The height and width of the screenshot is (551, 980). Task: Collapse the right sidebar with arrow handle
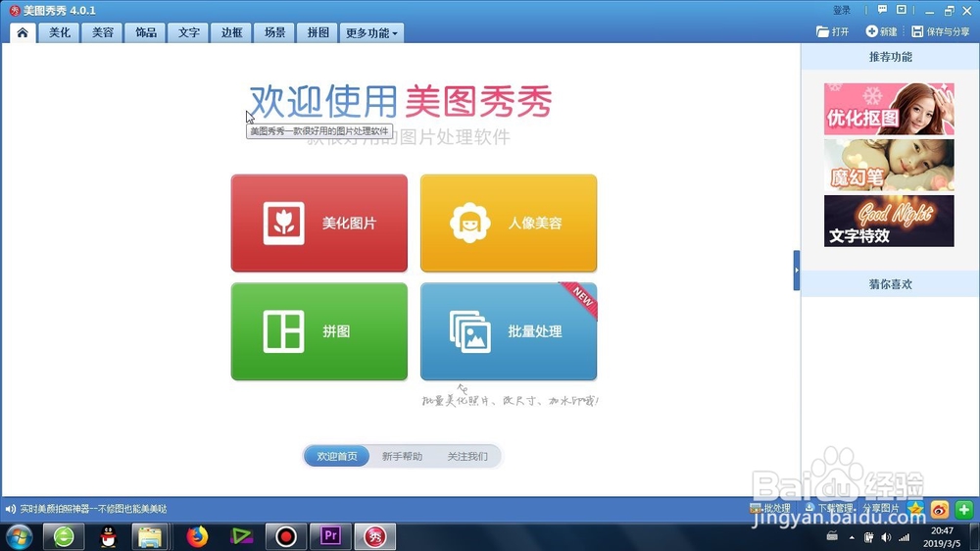(796, 271)
